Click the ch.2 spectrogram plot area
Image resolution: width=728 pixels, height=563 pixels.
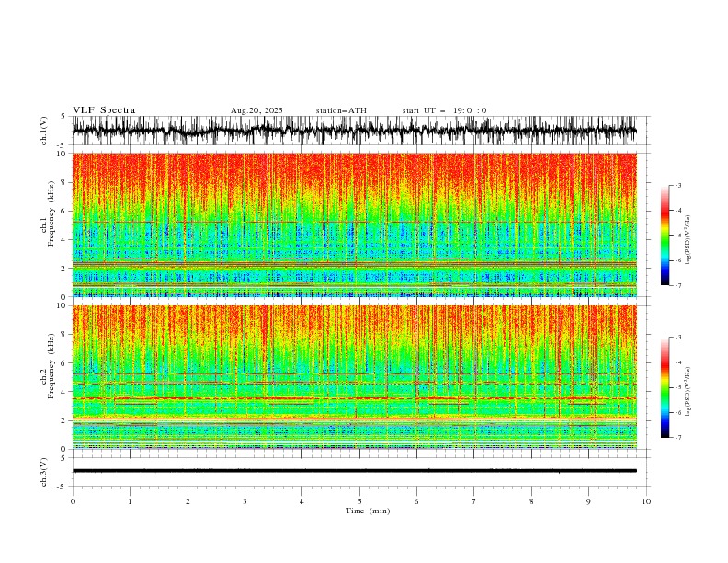[355, 377]
